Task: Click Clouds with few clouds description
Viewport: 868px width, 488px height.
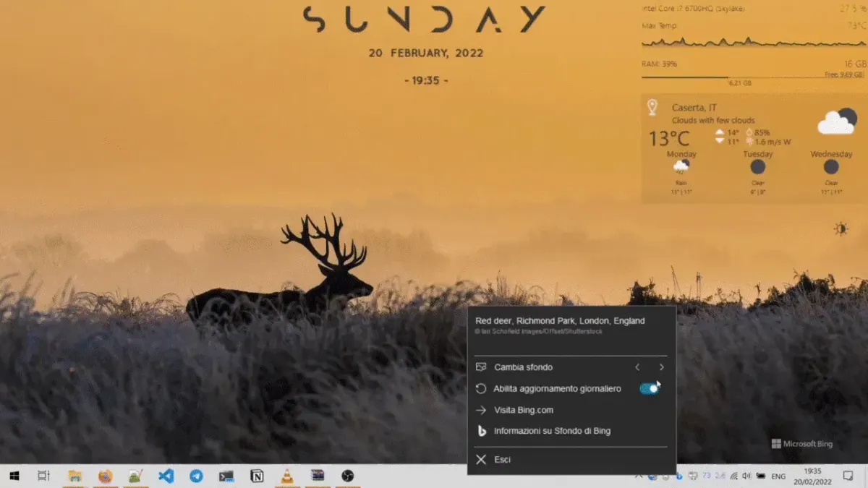Action: click(x=713, y=120)
